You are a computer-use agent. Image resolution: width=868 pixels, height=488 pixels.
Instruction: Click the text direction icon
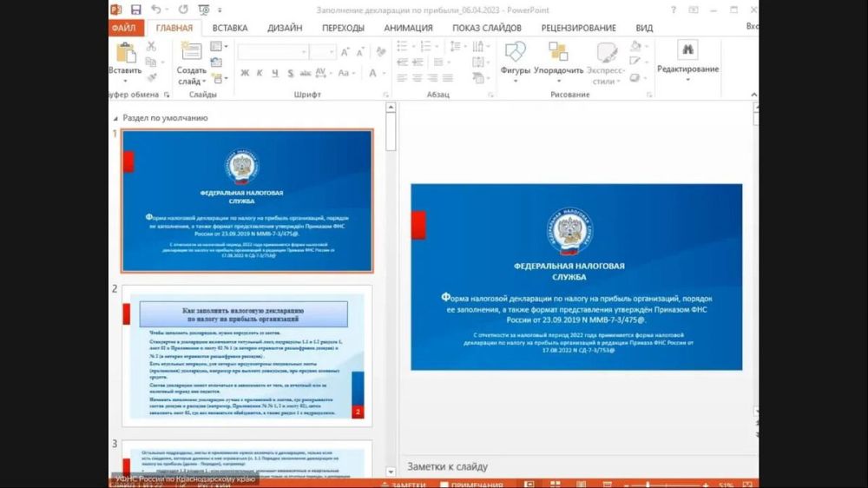point(478,47)
